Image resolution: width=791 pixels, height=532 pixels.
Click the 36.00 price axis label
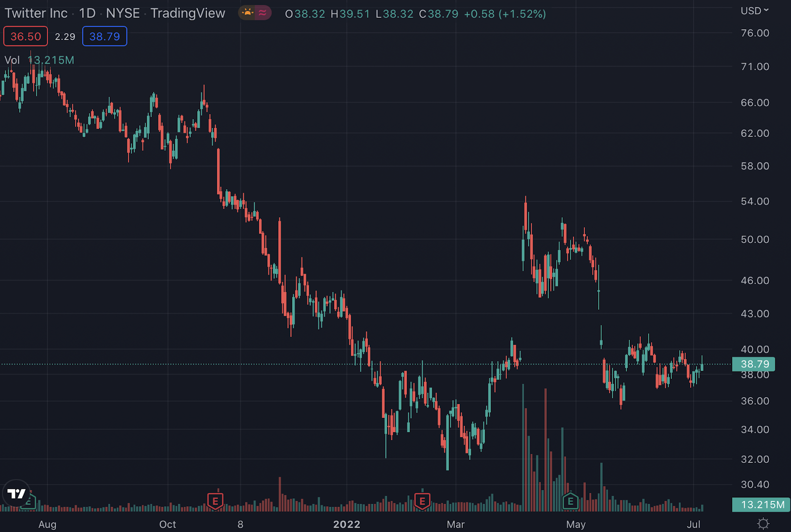(x=755, y=401)
